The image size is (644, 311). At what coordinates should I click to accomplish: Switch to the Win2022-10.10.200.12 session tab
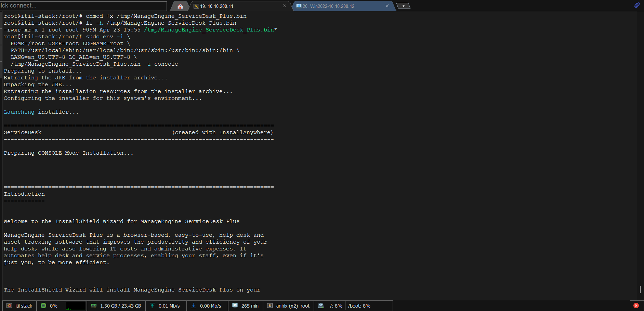[328, 6]
